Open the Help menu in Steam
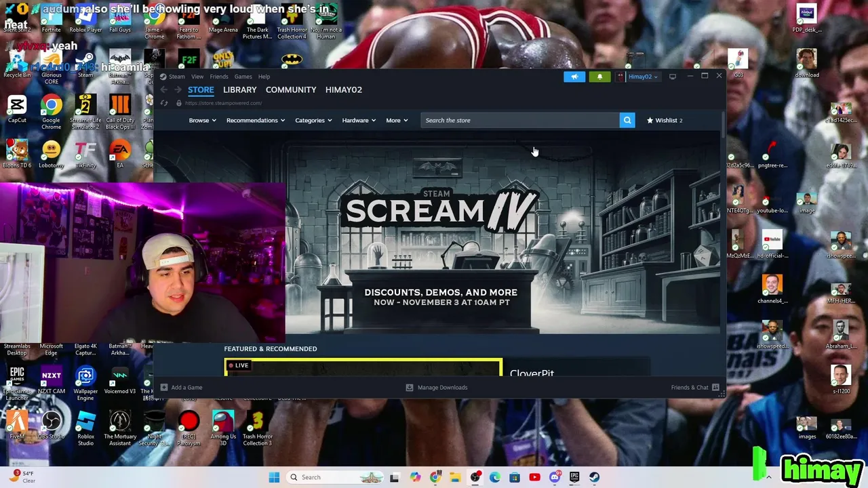 point(264,77)
